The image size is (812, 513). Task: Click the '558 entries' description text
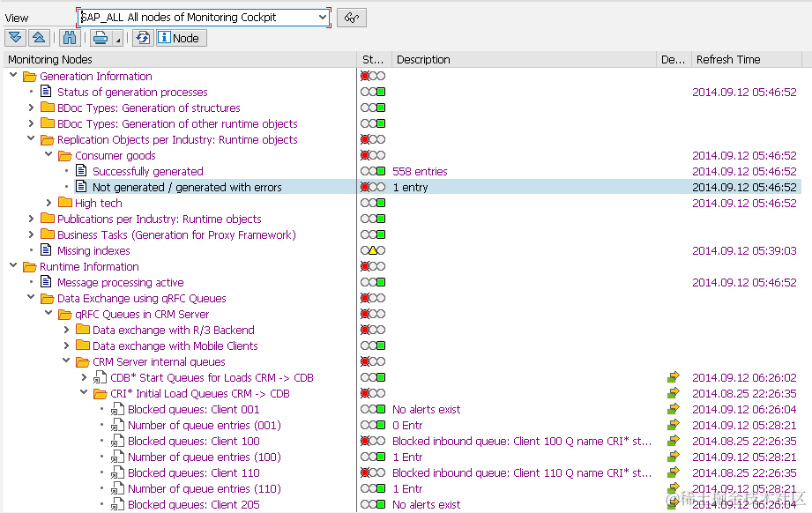click(420, 171)
